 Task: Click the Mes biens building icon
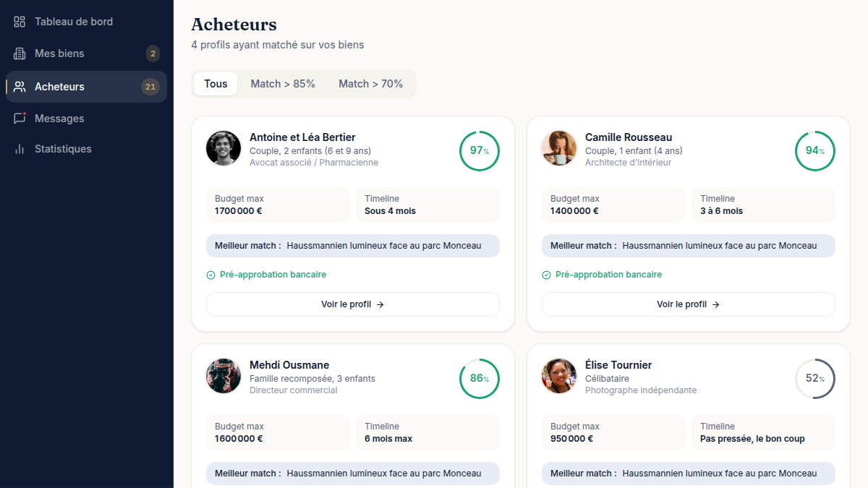(20, 53)
